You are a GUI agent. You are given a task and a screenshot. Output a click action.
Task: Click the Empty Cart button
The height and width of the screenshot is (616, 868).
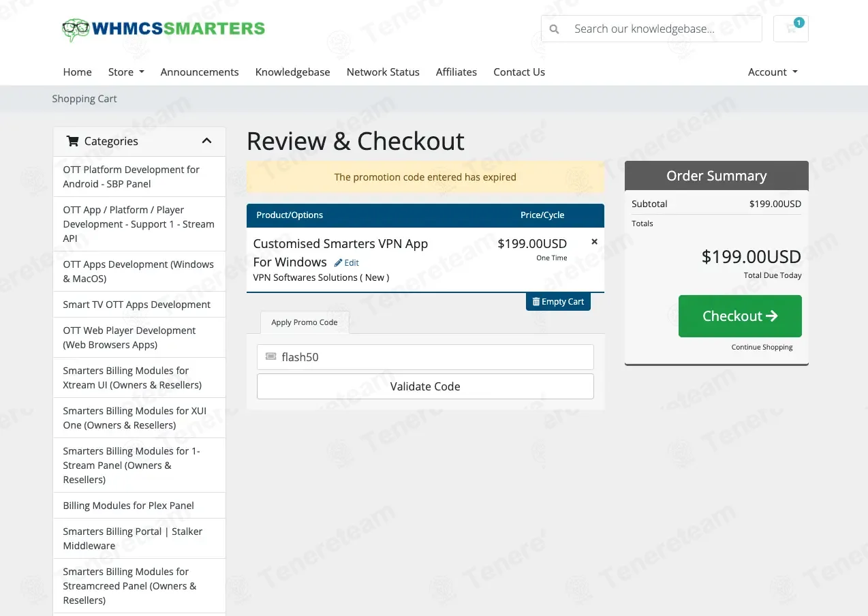[558, 302]
